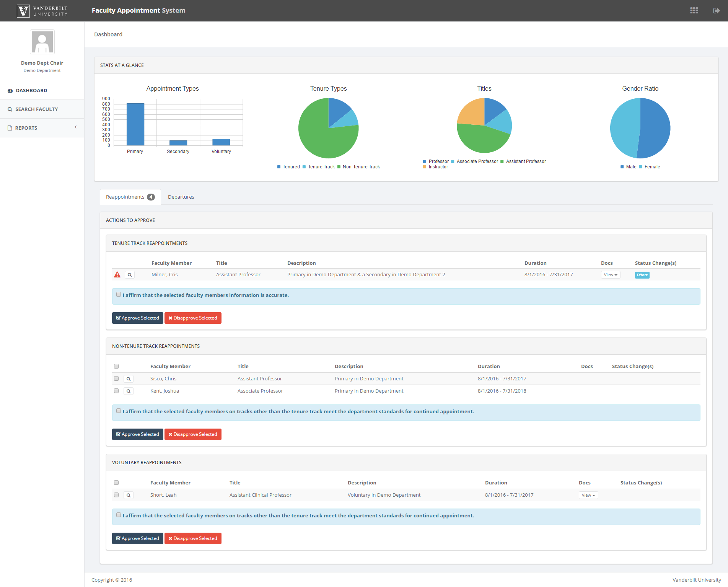Open details magnifier for Sisco, Chris
The width and height of the screenshot is (728, 587).
point(129,379)
